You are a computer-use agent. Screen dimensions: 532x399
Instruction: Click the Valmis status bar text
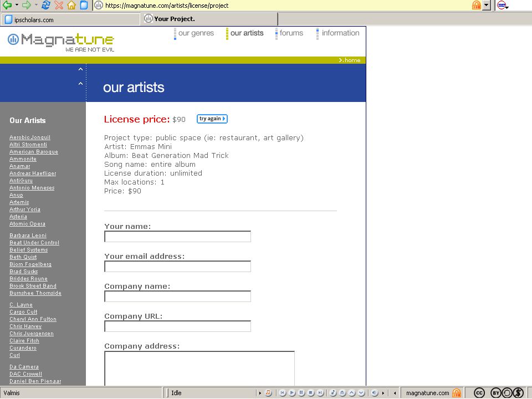tap(12, 393)
